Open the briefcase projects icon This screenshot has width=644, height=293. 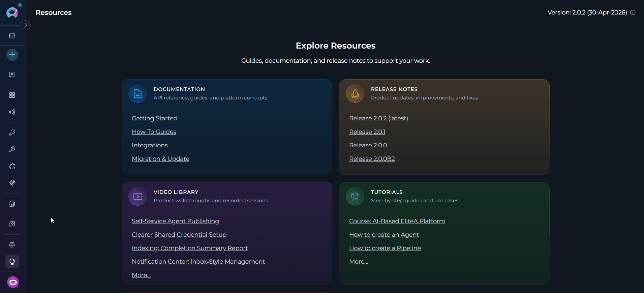coord(12,35)
